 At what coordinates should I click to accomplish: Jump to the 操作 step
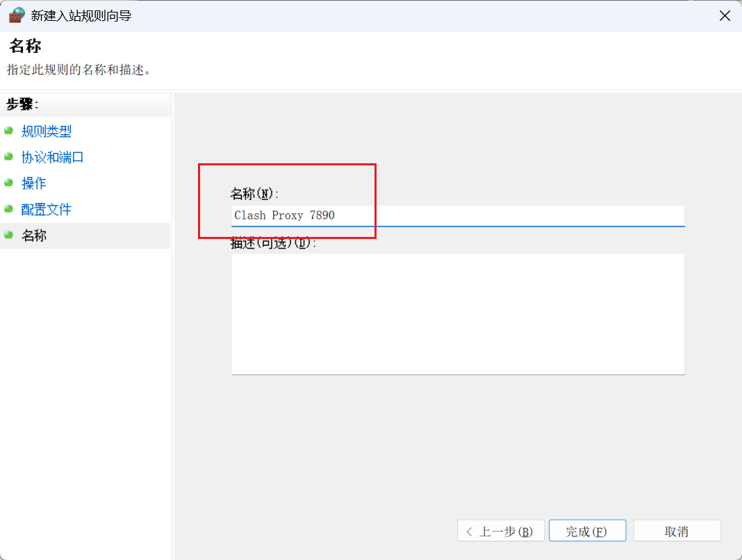coord(34,183)
